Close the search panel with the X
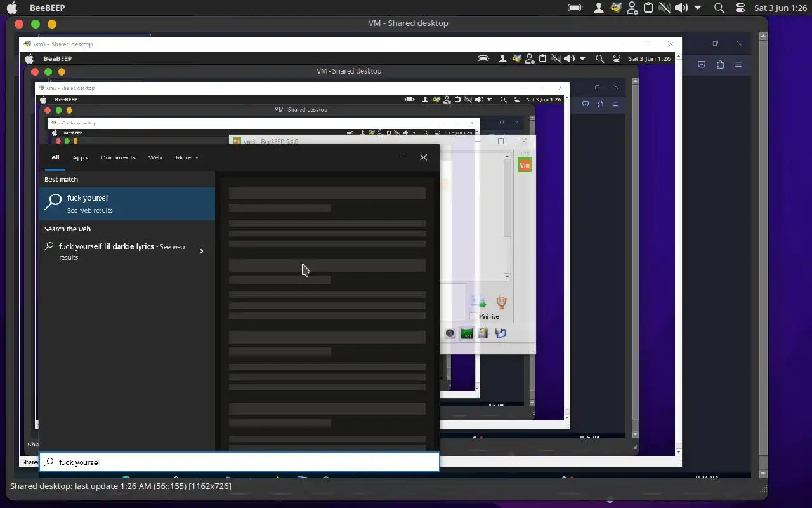The width and height of the screenshot is (812, 508). (x=424, y=157)
